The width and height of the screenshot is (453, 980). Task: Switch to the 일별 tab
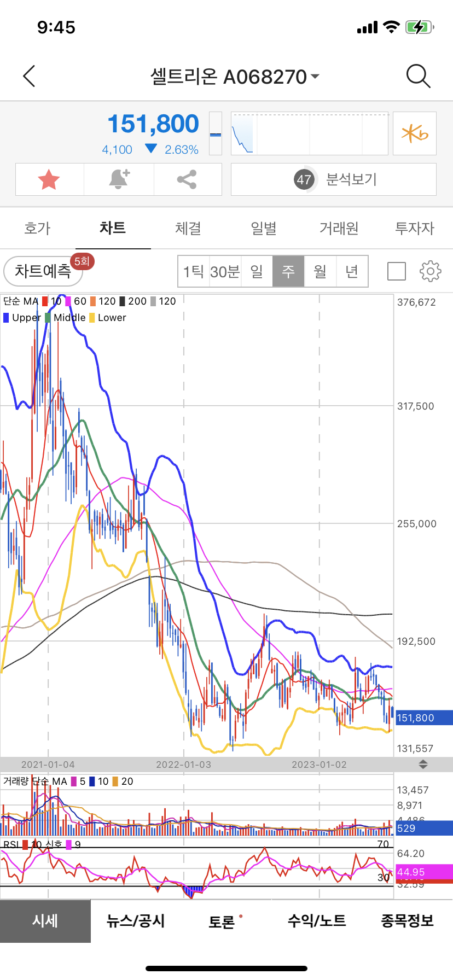(x=264, y=228)
